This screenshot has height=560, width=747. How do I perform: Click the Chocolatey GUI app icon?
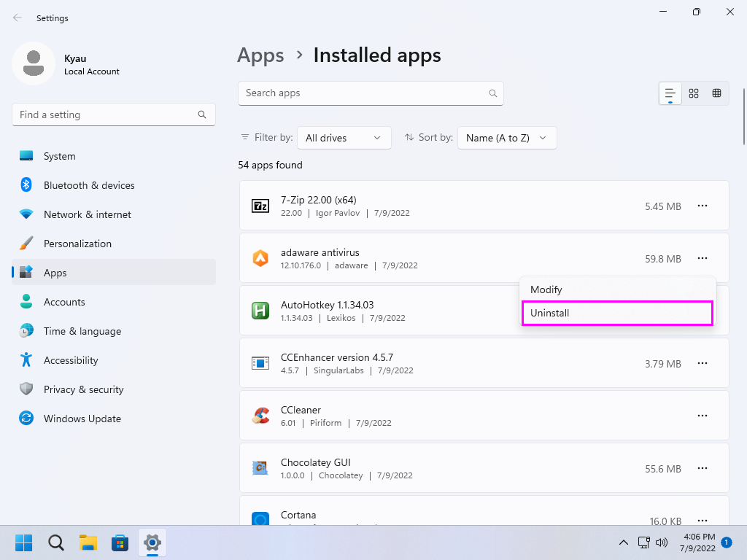point(260,468)
